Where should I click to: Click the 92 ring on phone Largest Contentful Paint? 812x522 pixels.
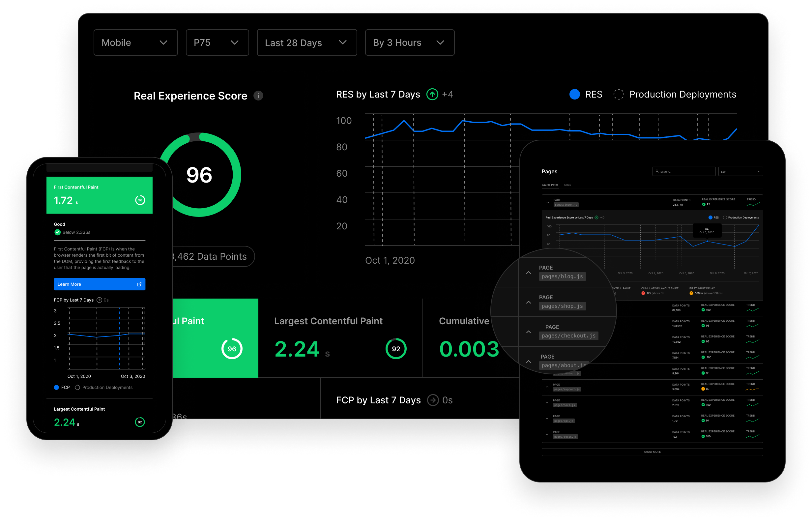(x=140, y=422)
